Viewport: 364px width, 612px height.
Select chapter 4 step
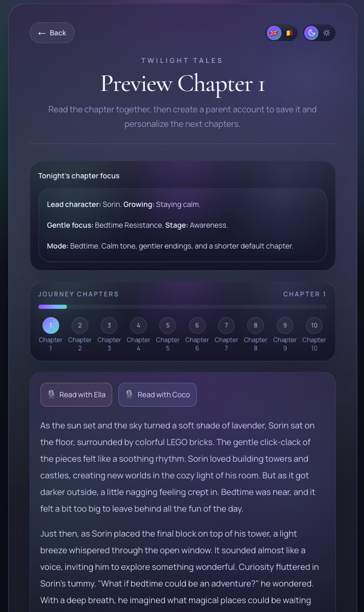click(138, 325)
